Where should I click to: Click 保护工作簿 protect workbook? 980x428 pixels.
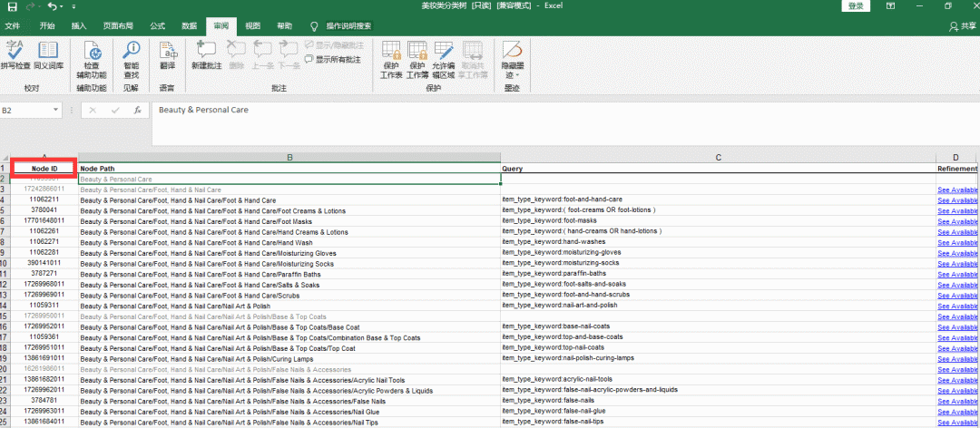point(417,60)
